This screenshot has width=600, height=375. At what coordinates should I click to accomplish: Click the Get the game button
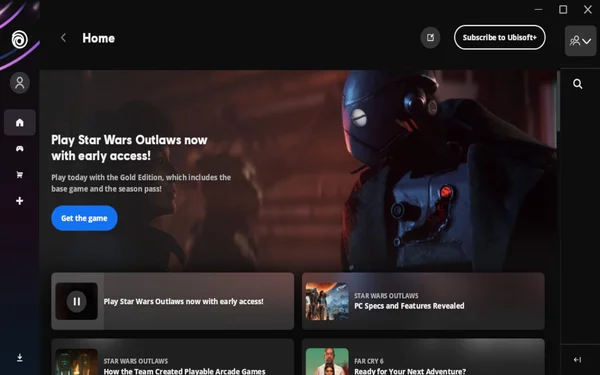(84, 218)
